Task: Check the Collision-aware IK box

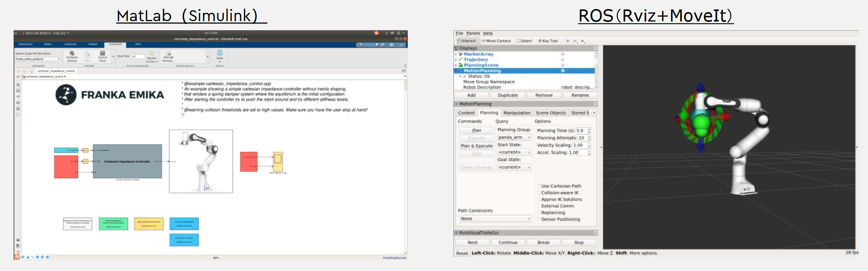Action: click(x=539, y=193)
